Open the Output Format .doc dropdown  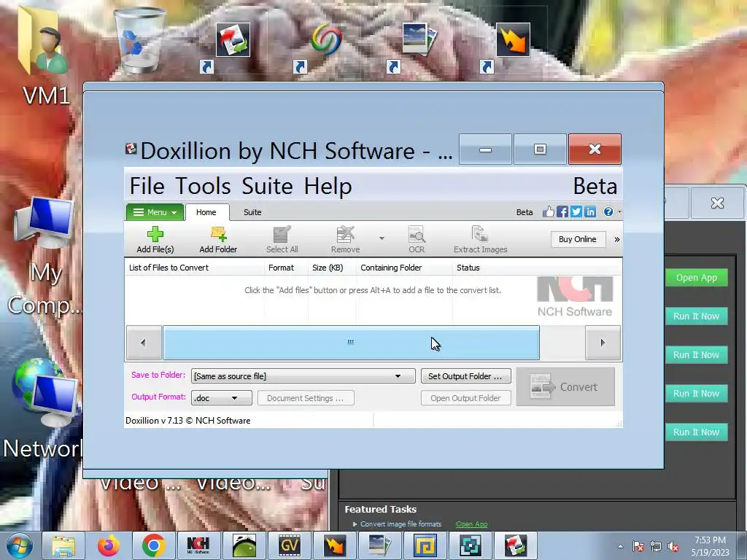[x=222, y=398]
